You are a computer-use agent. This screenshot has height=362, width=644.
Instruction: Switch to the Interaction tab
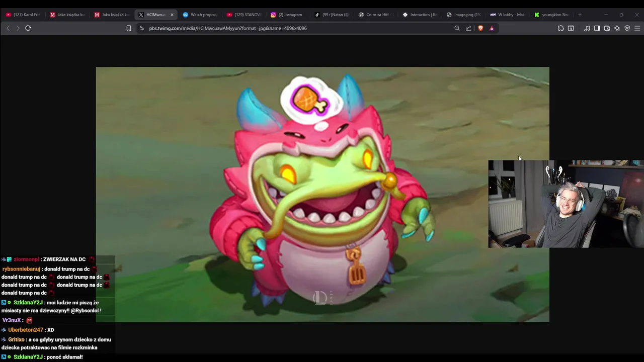[x=420, y=15]
